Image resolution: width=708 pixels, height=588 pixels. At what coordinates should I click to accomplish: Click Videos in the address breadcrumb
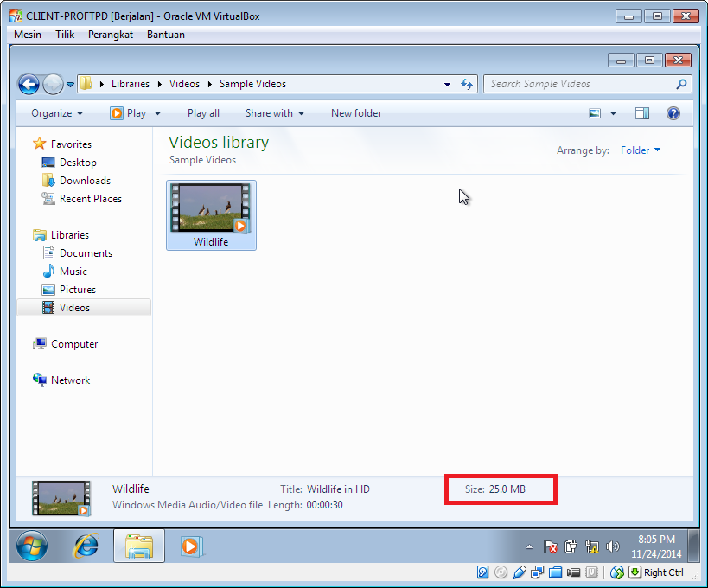[184, 84]
